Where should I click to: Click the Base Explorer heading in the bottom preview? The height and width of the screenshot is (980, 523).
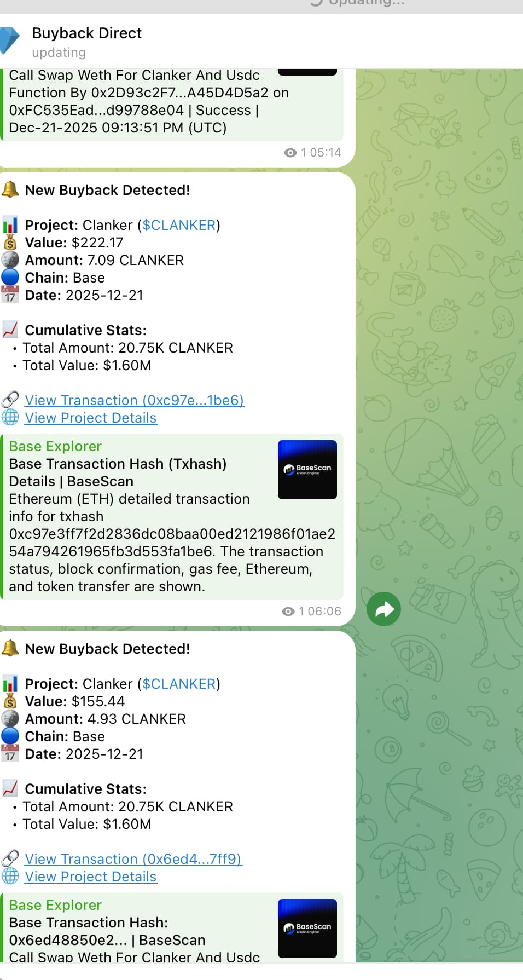(55, 905)
